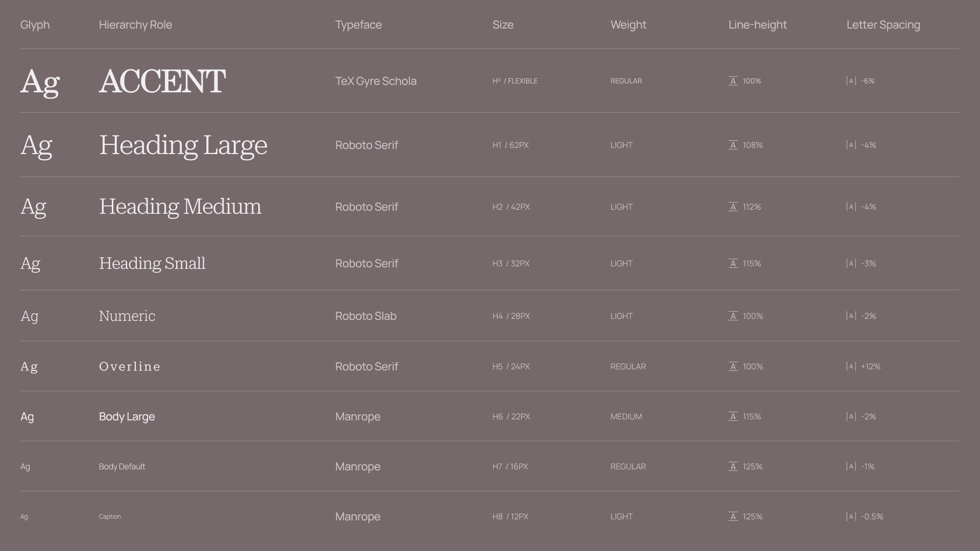Click the letter-spacing icon beside -0.5%
Screen dimensions: 980x551
(x=851, y=517)
